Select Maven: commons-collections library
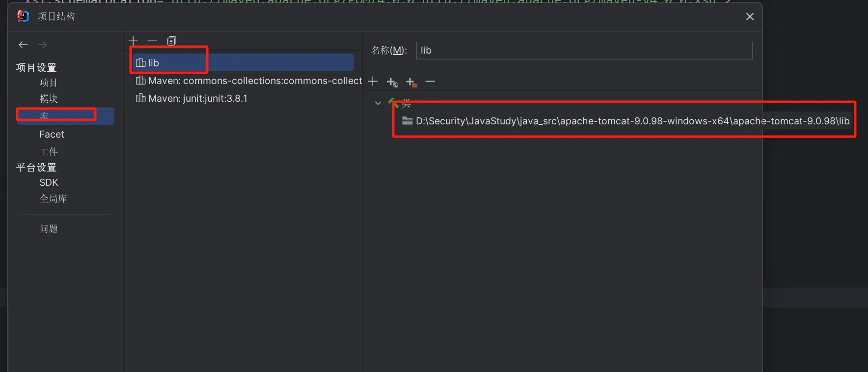This screenshot has width=868, height=372. (248, 81)
